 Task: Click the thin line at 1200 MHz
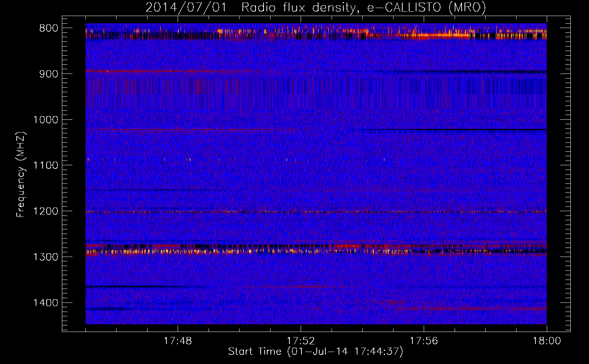click(316, 211)
